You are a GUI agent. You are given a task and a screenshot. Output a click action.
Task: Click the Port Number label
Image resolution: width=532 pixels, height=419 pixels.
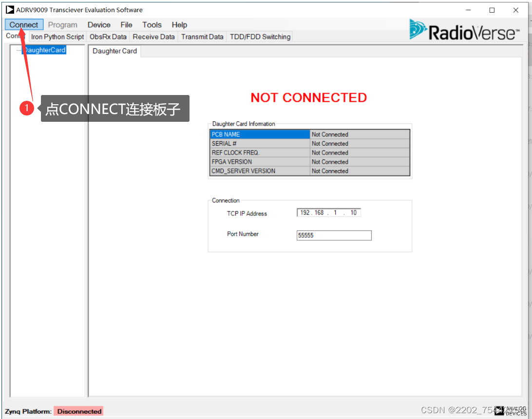[x=243, y=234]
